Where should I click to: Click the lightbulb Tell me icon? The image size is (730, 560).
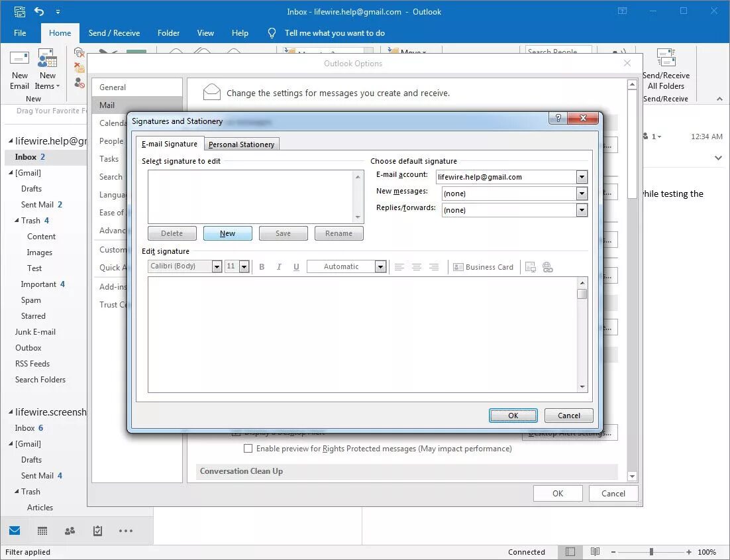pos(272,33)
